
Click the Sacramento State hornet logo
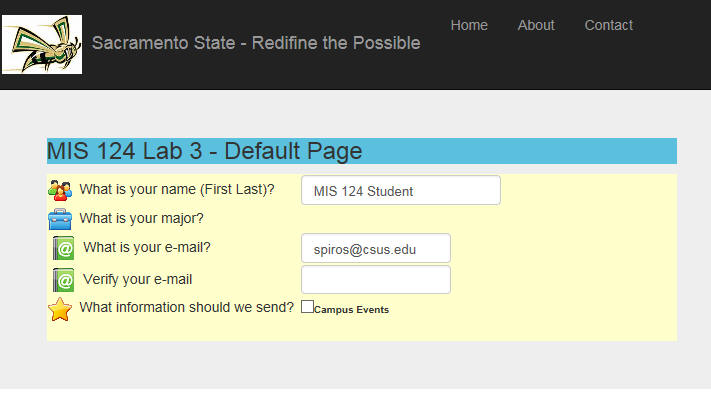42,44
